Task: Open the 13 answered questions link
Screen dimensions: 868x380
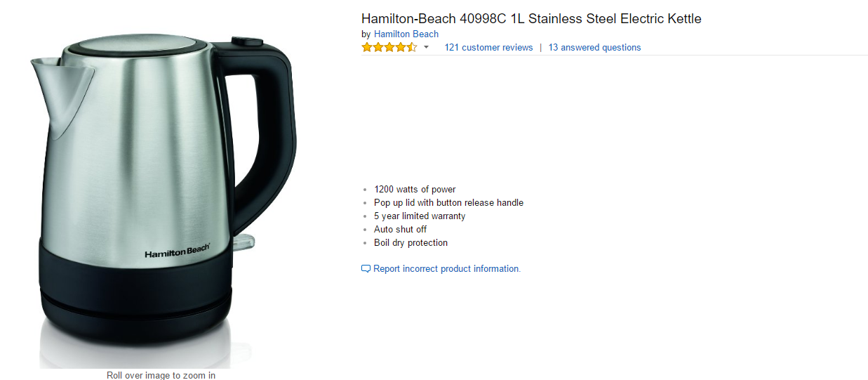Action: tap(594, 47)
